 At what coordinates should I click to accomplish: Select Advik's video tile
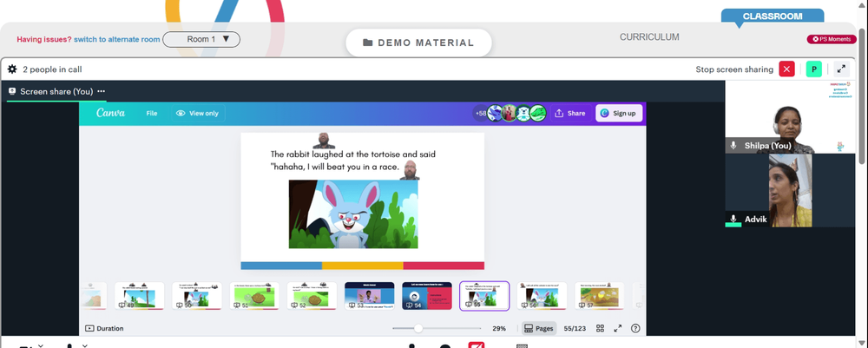(791, 190)
